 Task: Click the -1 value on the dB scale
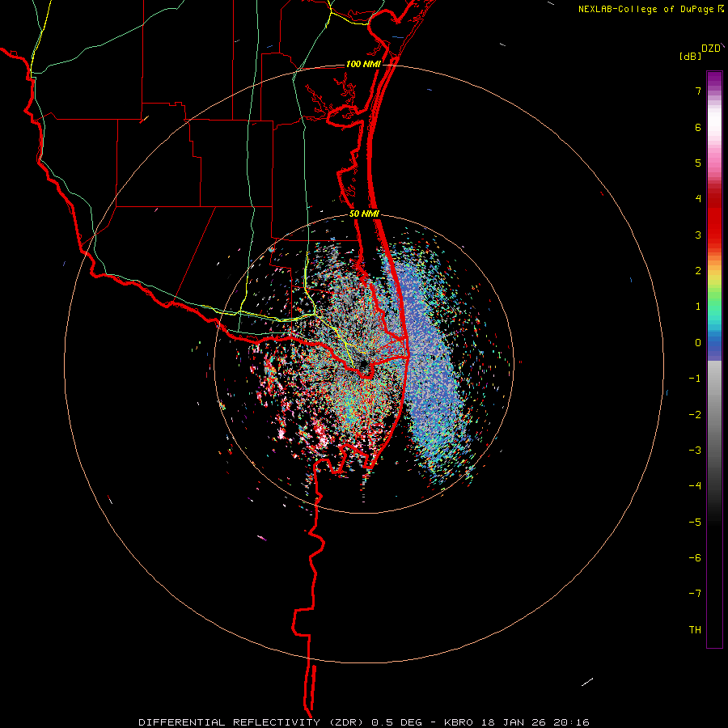coord(695,379)
